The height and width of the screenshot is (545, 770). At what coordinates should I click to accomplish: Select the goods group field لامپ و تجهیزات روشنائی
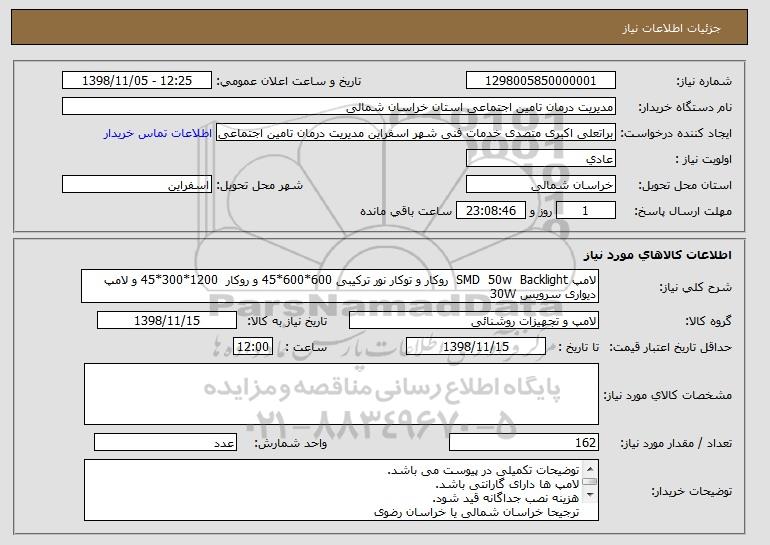(474, 321)
